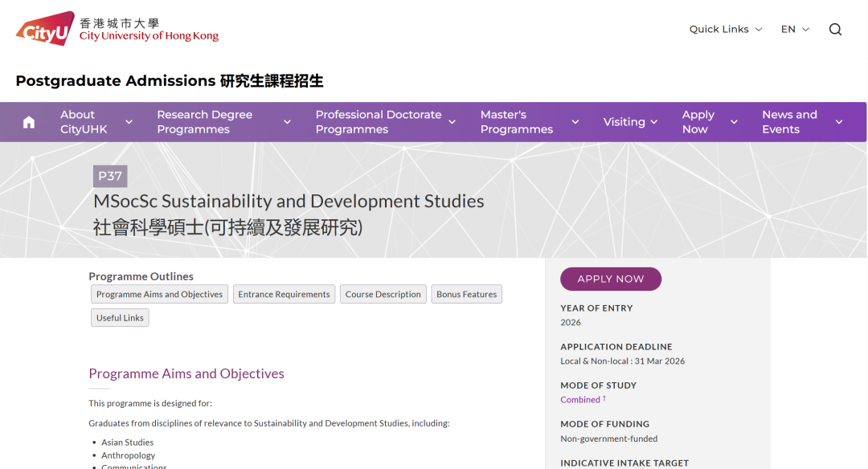The height and width of the screenshot is (469, 868).
Task: Open the site search magnifier icon
Action: (835, 29)
